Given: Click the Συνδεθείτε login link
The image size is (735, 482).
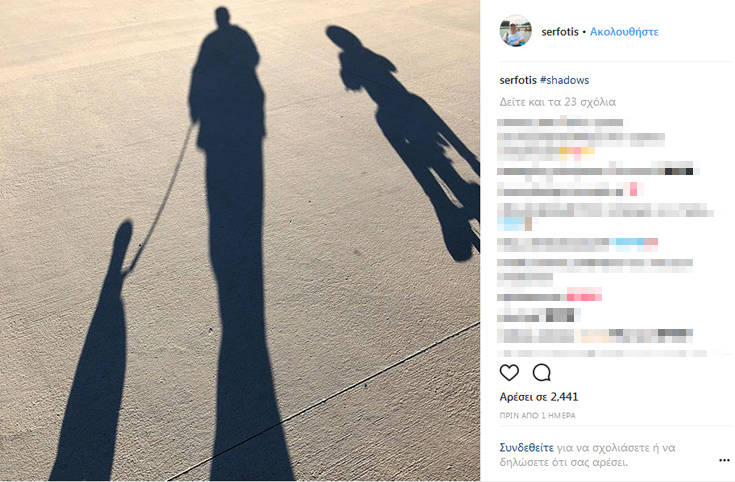Looking at the screenshot, I should 526,448.
